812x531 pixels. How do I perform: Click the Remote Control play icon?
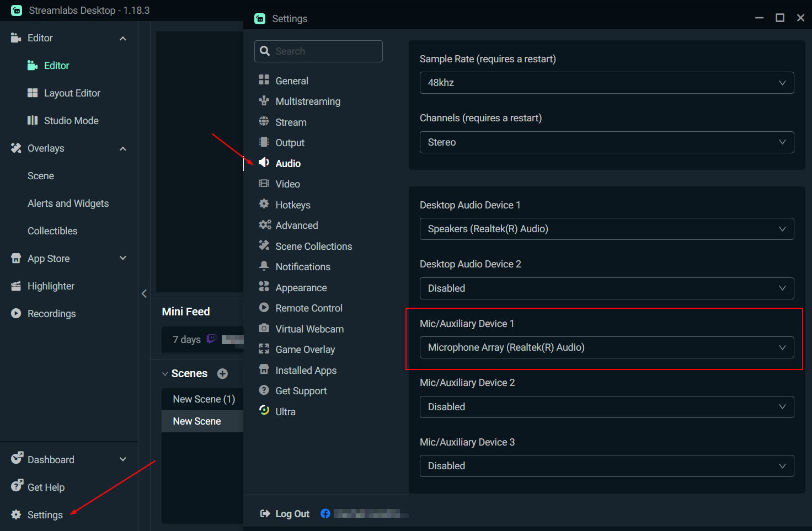tap(264, 308)
